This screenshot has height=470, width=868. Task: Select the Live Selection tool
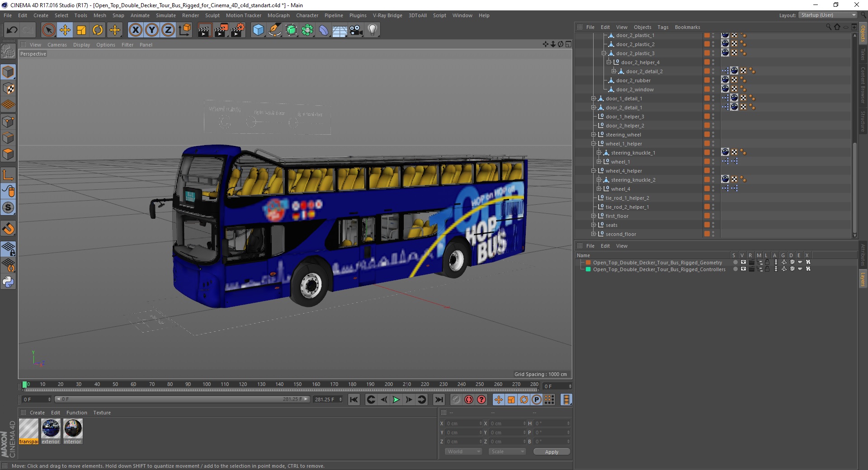pos(48,30)
